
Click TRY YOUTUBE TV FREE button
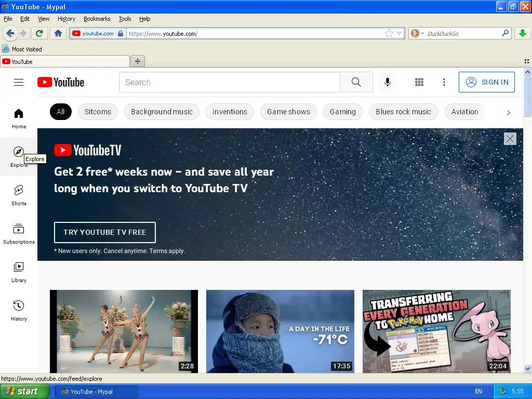[105, 232]
